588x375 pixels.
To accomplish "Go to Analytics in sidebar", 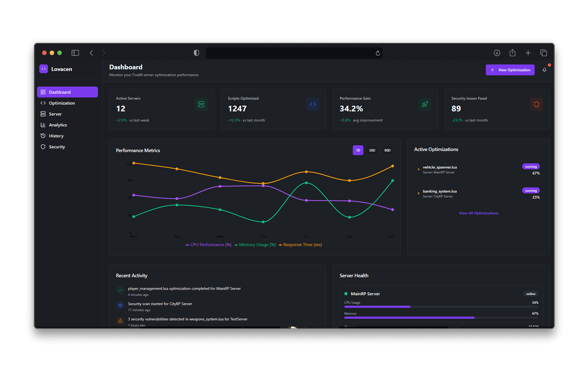I will (58, 125).
